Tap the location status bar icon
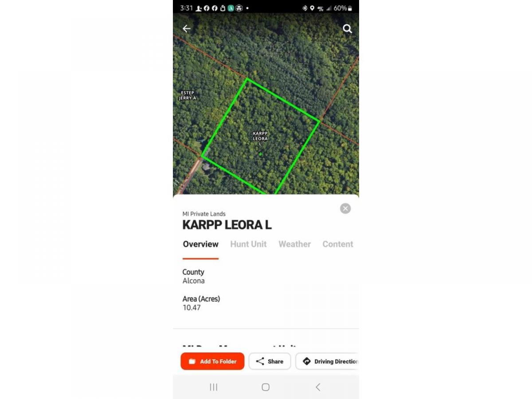Screen dimensions: 532x399 tap(312, 8)
